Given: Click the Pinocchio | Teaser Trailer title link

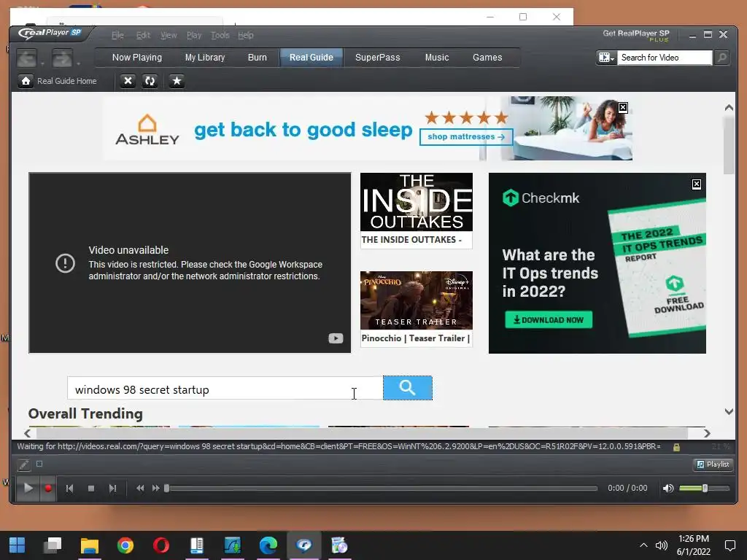Looking at the screenshot, I should 415,338.
